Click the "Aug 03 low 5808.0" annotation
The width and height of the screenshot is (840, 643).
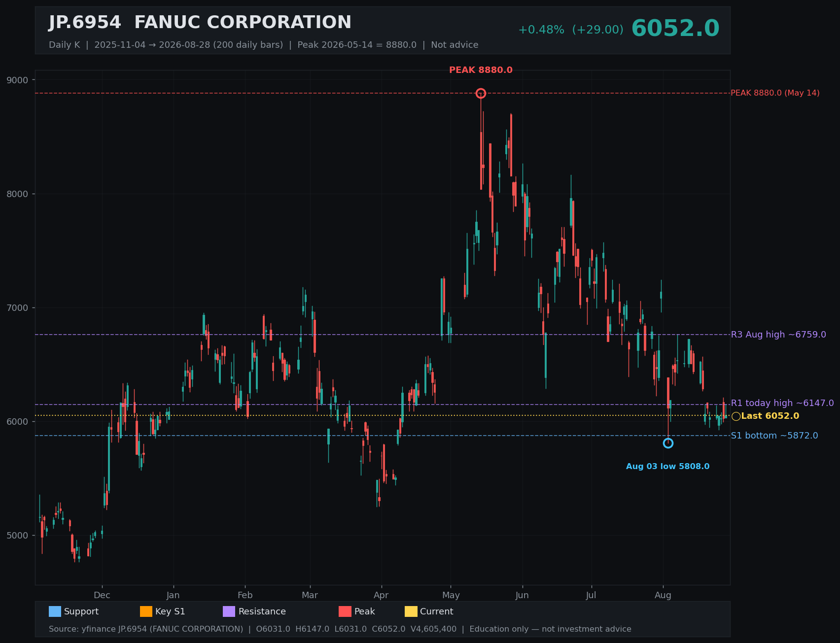tap(668, 467)
